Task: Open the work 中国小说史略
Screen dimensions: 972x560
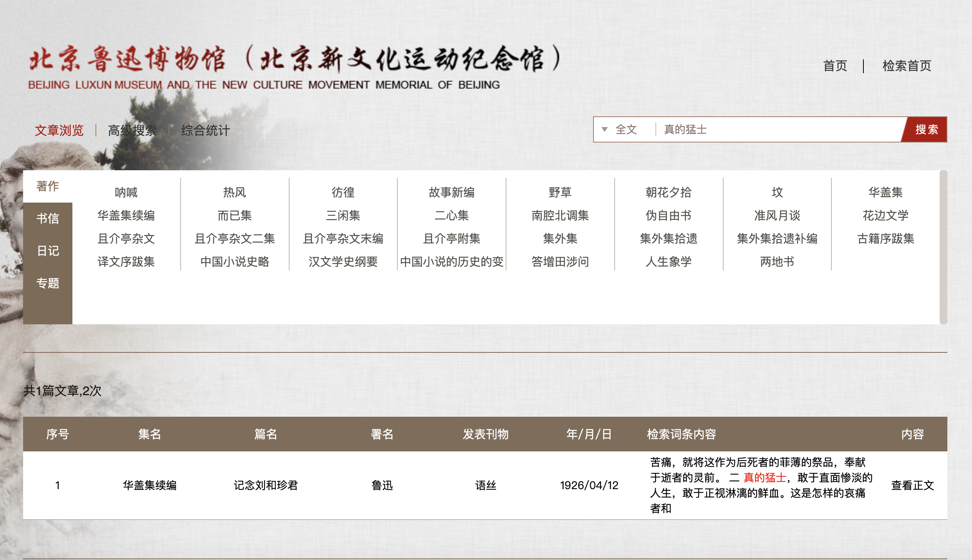Action: click(x=235, y=262)
